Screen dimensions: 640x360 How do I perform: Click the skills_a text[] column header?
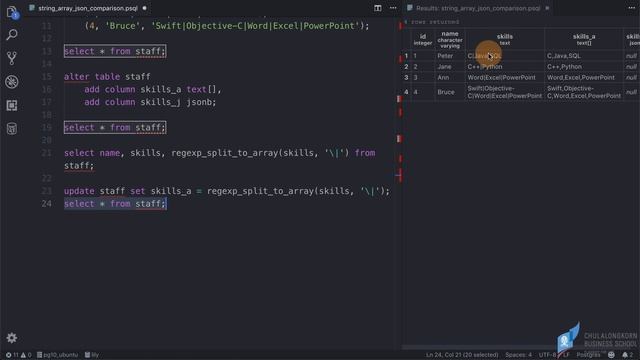(584, 40)
